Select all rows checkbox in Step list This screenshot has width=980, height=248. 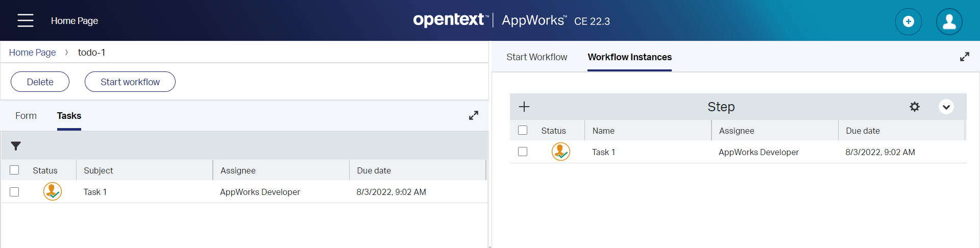coord(523,130)
